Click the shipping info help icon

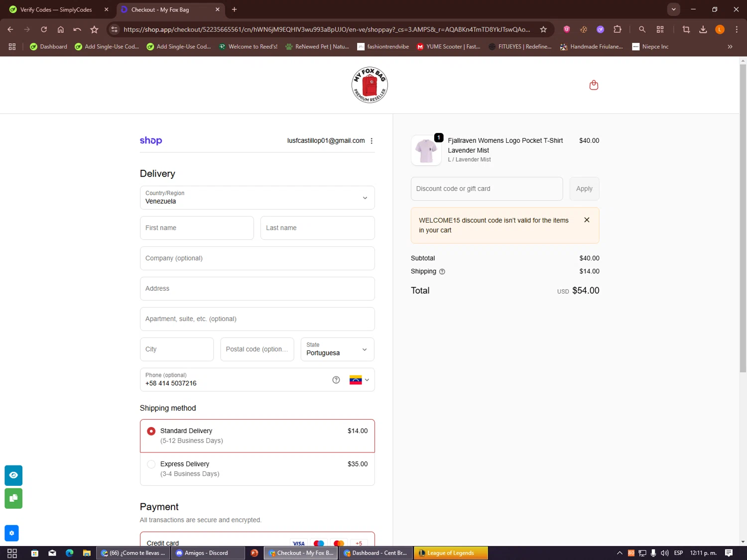(442, 272)
